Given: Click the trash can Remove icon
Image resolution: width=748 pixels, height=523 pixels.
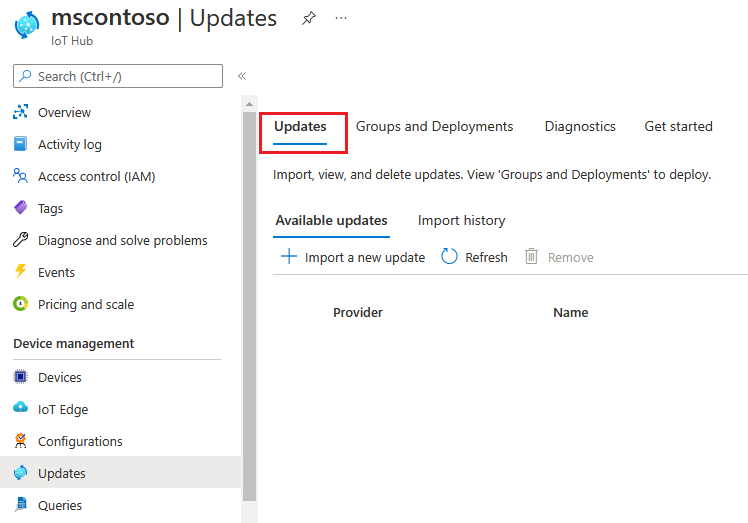Looking at the screenshot, I should (x=531, y=256).
